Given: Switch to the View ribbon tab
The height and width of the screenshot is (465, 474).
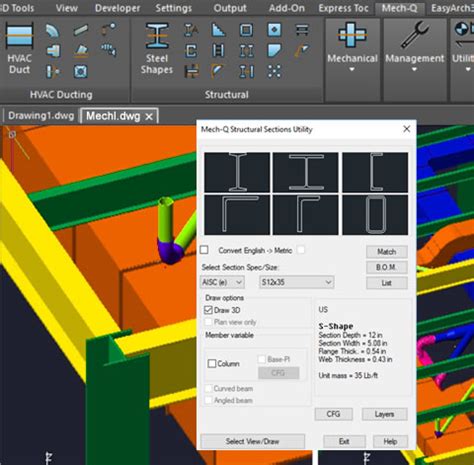Looking at the screenshot, I should click(x=67, y=8).
